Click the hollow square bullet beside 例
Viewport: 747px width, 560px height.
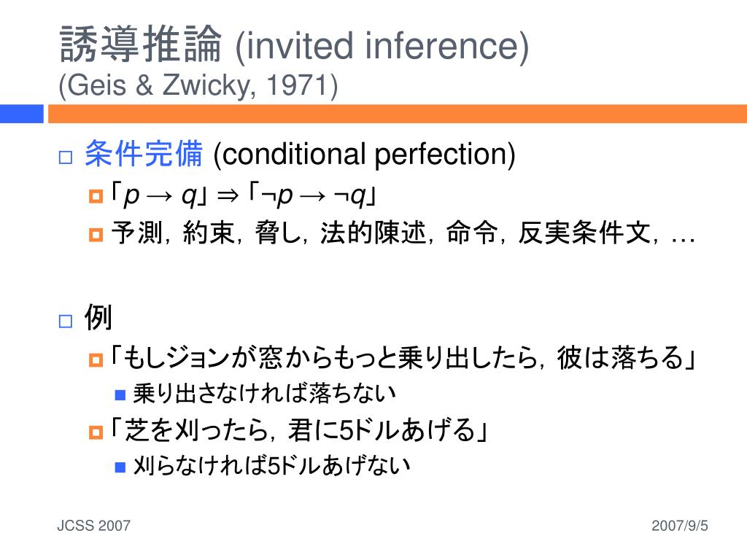(65, 322)
